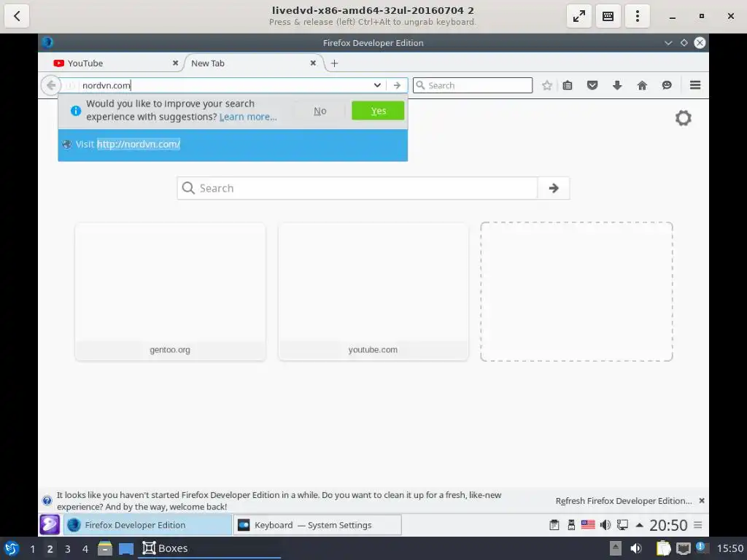Close the YouTube tab
The width and height of the screenshot is (747, 560).
click(x=175, y=63)
